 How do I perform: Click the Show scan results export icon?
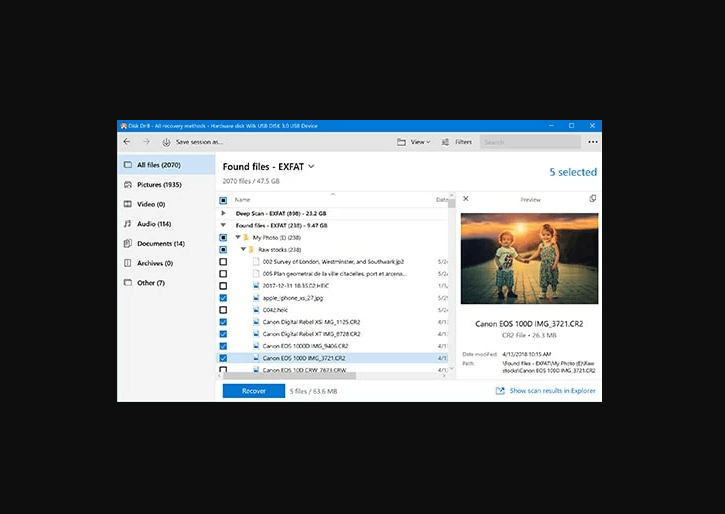(500, 391)
